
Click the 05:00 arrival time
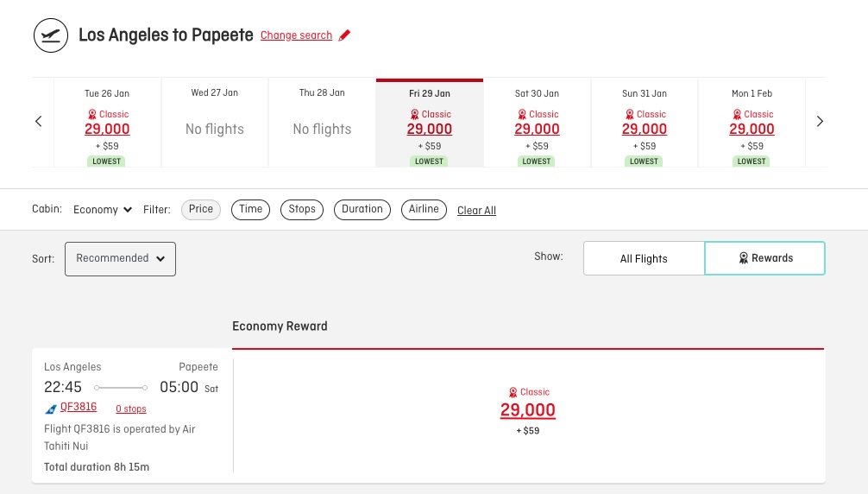pyautogui.click(x=179, y=387)
